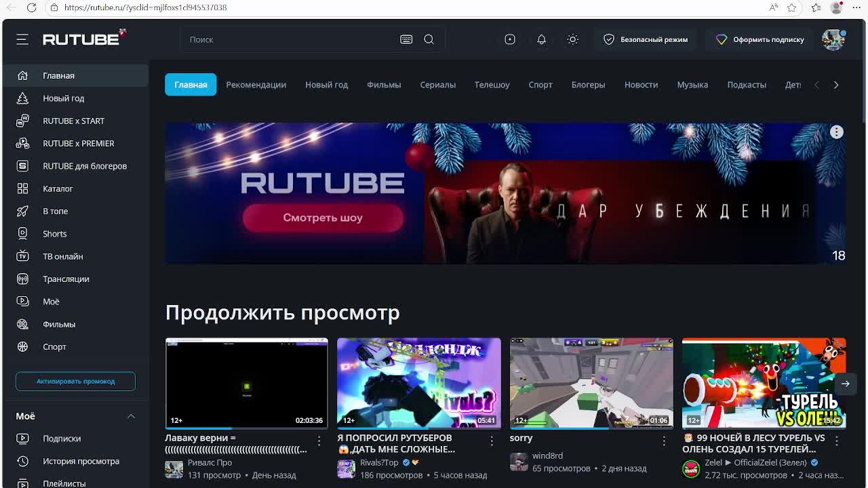The width and height of the screenshot is (868, 488).
Task: Open Каталог in sidebar
Action: coord(75,188)
